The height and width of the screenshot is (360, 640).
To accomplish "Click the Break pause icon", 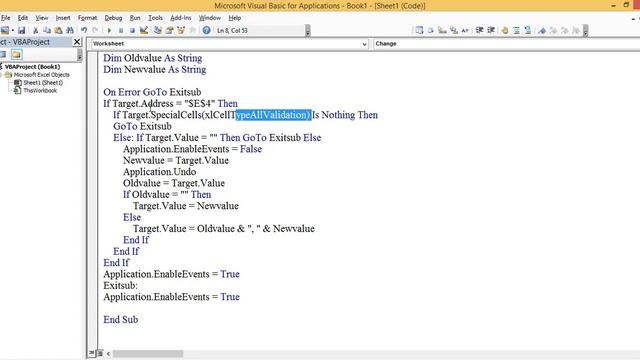I will (x=121, y=30).
